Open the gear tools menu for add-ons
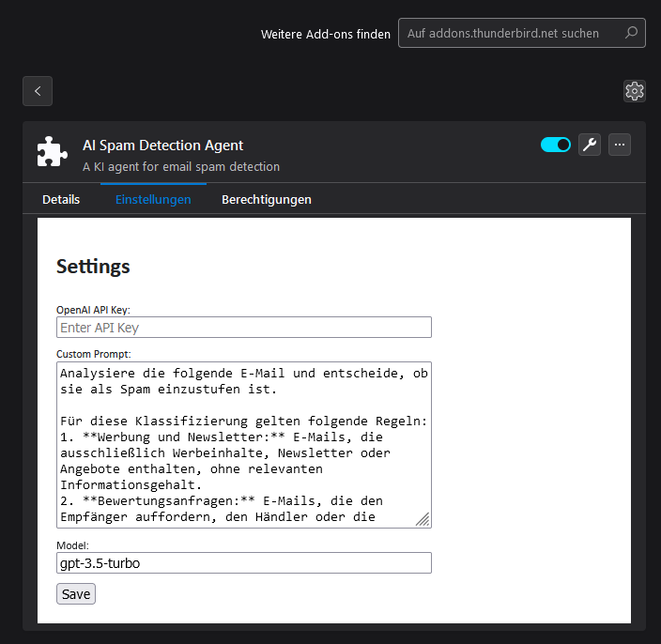This screenshot has width=661, height=644. click(x=635, y=91)
